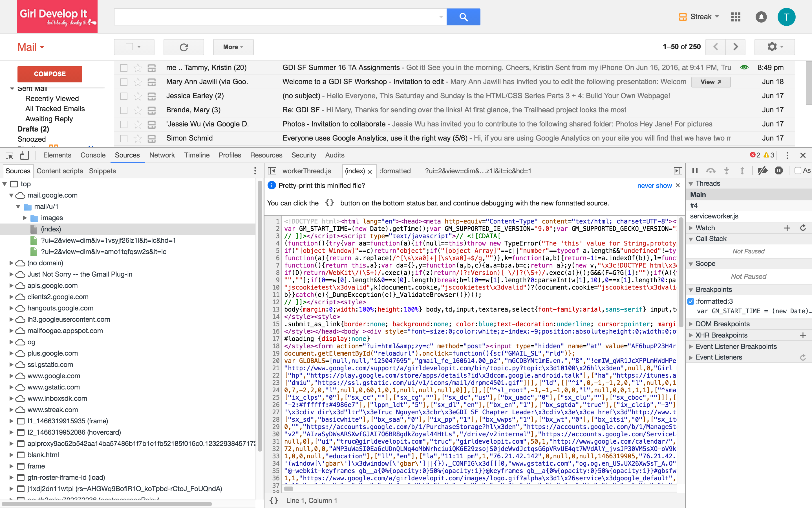This screenshot has width=812, height=508.
Task: Deactivate breakpoints icon
Action: 762,171
